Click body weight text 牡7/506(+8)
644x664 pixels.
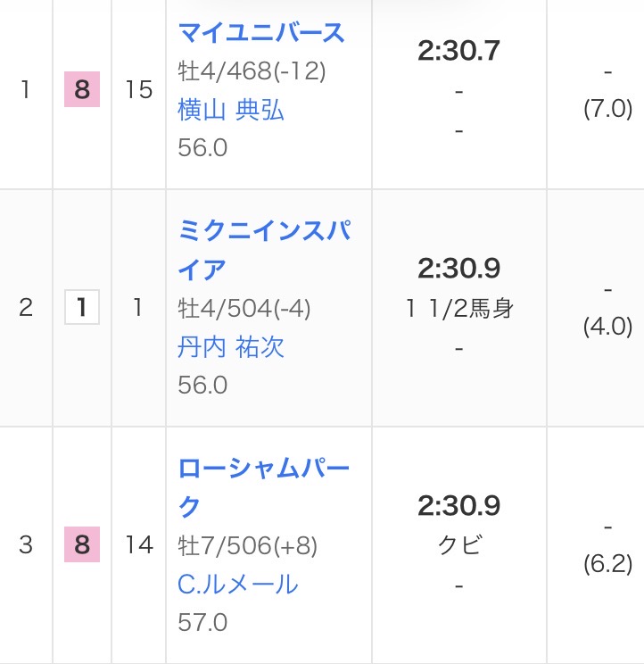coord(248,545)
